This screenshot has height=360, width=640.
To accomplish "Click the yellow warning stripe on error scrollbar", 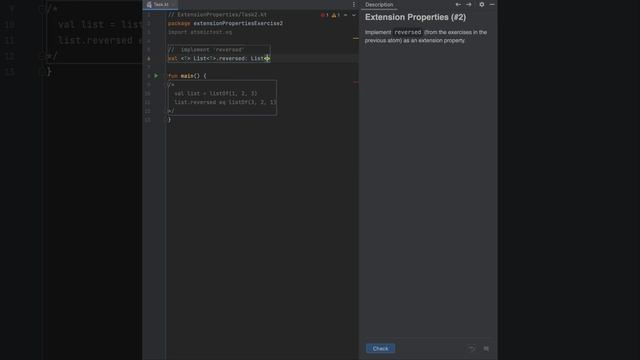I will [x=356, y=38].
